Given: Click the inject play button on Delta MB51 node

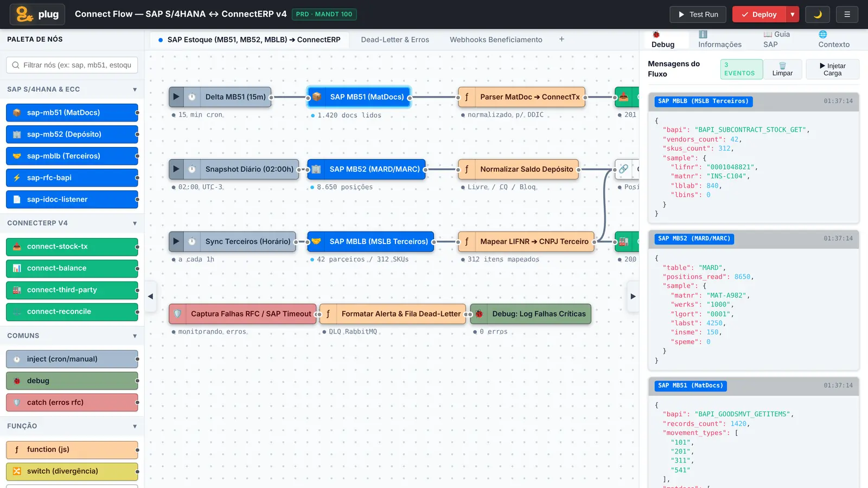Looking at the screenshot, I should tap(176, 97).
